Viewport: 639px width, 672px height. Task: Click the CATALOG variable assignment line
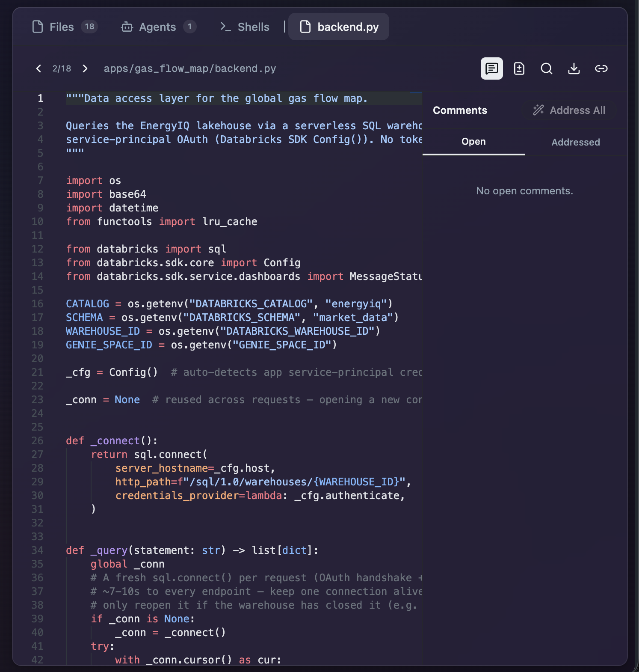coord(229,304)
